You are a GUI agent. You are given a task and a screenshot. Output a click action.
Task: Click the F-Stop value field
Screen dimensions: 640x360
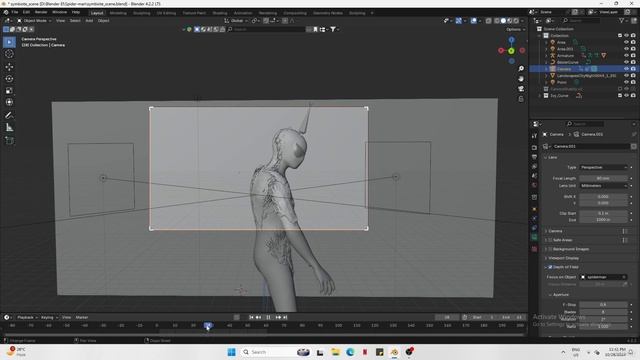(603, 304)
